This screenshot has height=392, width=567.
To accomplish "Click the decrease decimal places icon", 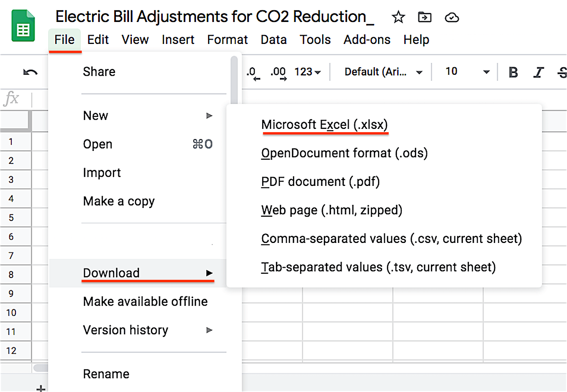I will [253, 73].
